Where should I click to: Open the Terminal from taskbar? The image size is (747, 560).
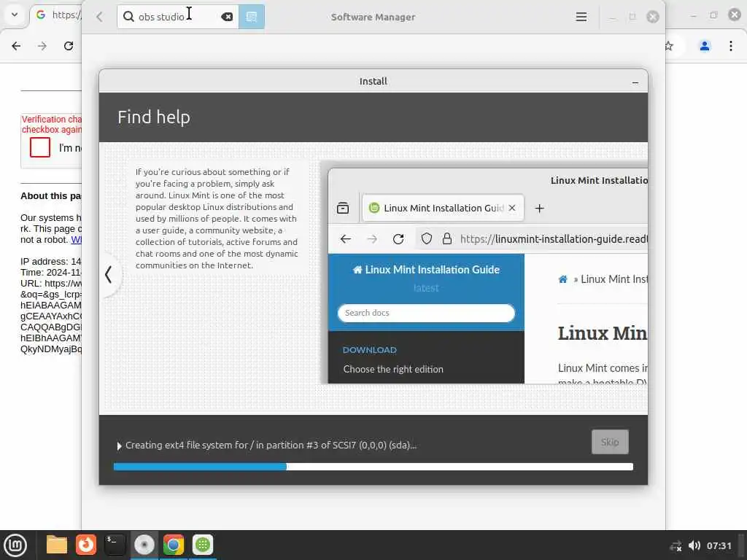coord(115,545)
